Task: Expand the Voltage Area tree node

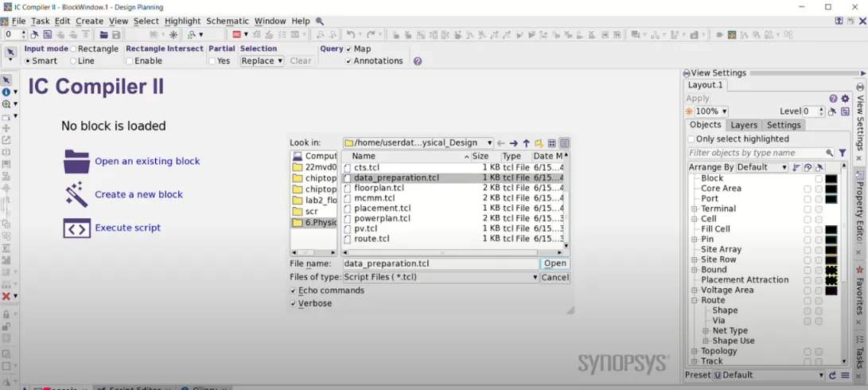Action: click(x=695, y=291)
